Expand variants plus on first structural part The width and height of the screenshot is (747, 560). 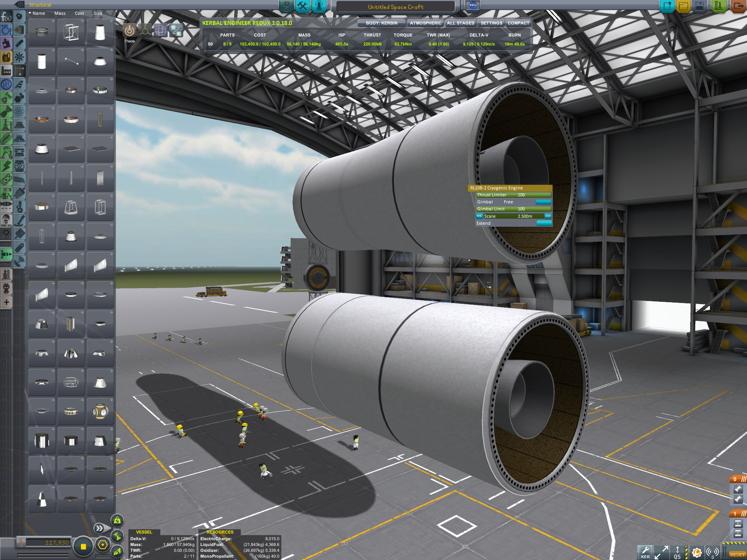53,21
